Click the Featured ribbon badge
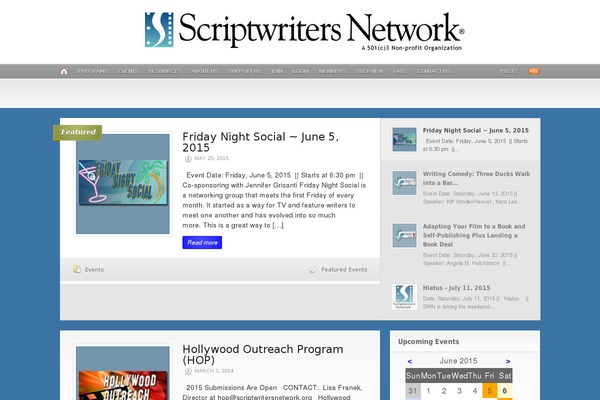600x400 pixels. [78, 132]
